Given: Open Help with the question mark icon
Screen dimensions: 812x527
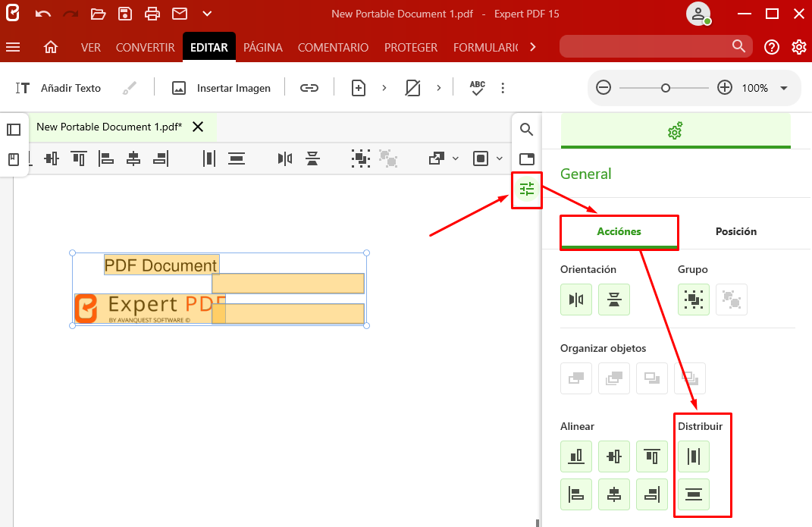Looking at the screenshot, I should tap(772, 48).
